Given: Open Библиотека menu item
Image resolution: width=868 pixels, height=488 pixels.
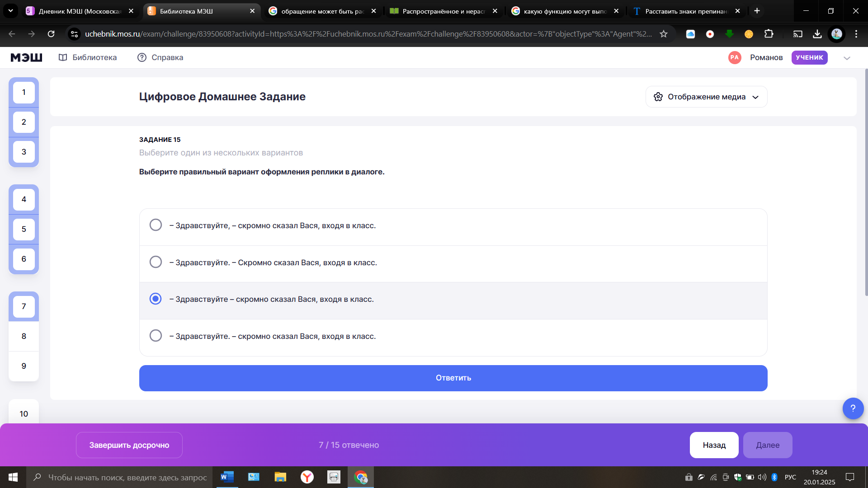Looking at the screenshot, I should [88, 57].
